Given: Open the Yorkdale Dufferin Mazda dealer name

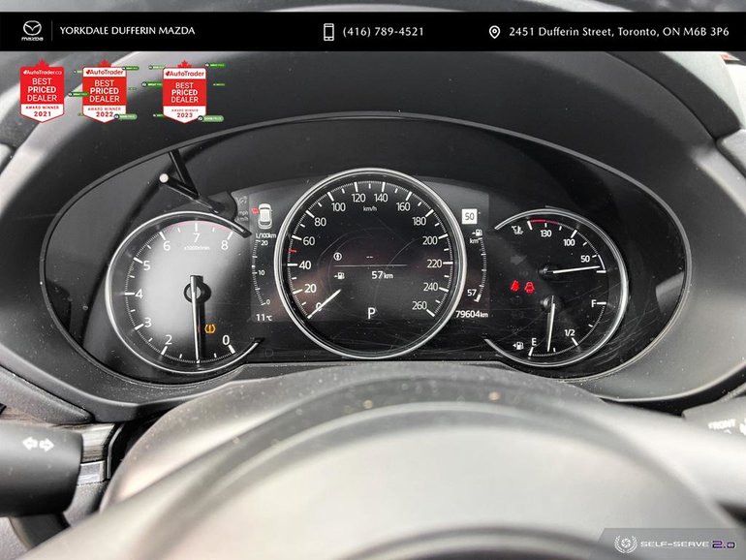Looking at the screenshot, I should point(127,31).
